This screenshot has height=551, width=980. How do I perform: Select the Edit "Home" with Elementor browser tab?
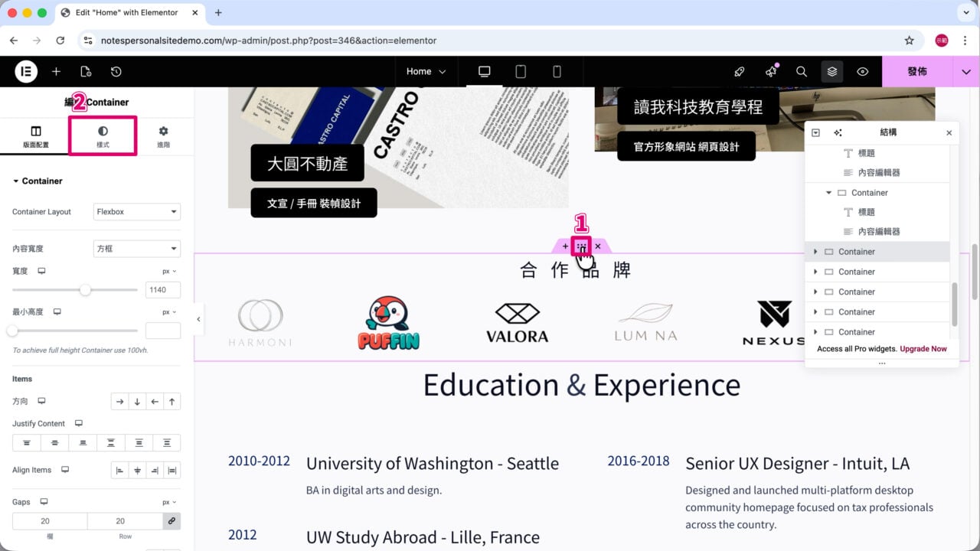126,13
